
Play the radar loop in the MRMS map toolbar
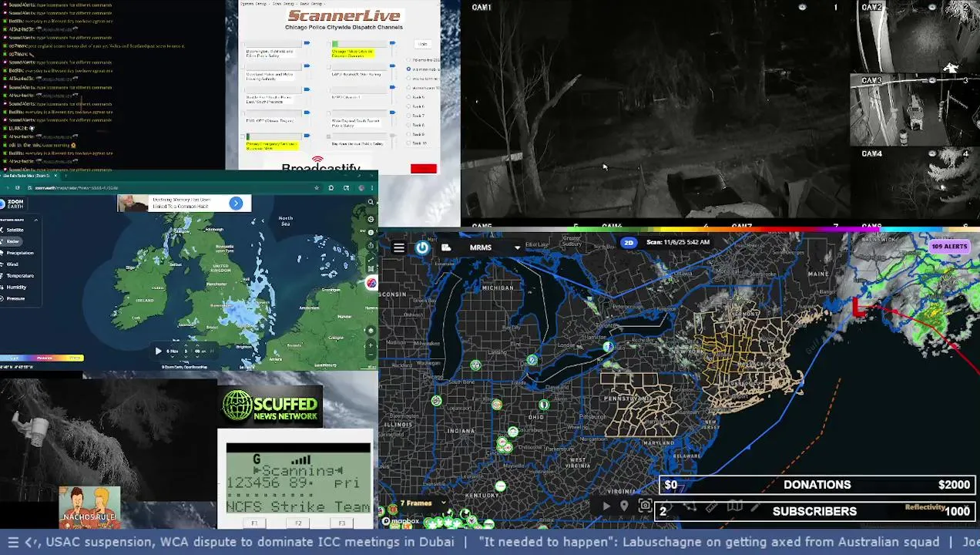tap(606, 506)
